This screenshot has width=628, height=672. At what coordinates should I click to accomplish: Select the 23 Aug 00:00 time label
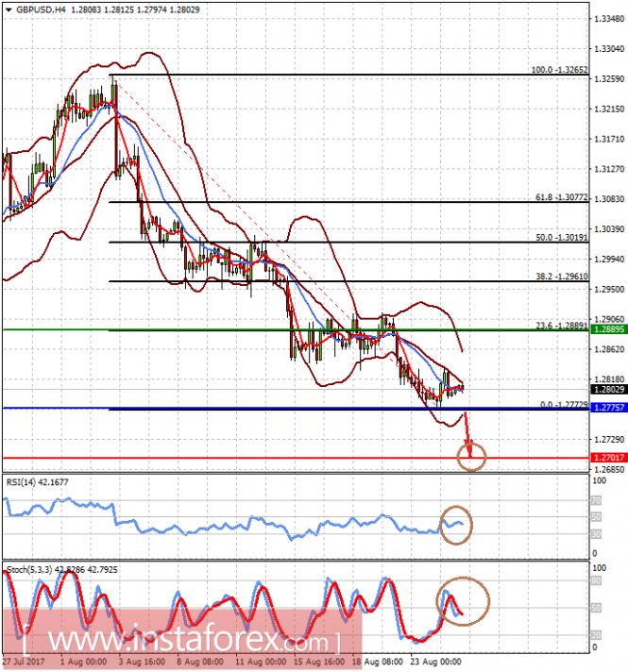pos(434,664)
